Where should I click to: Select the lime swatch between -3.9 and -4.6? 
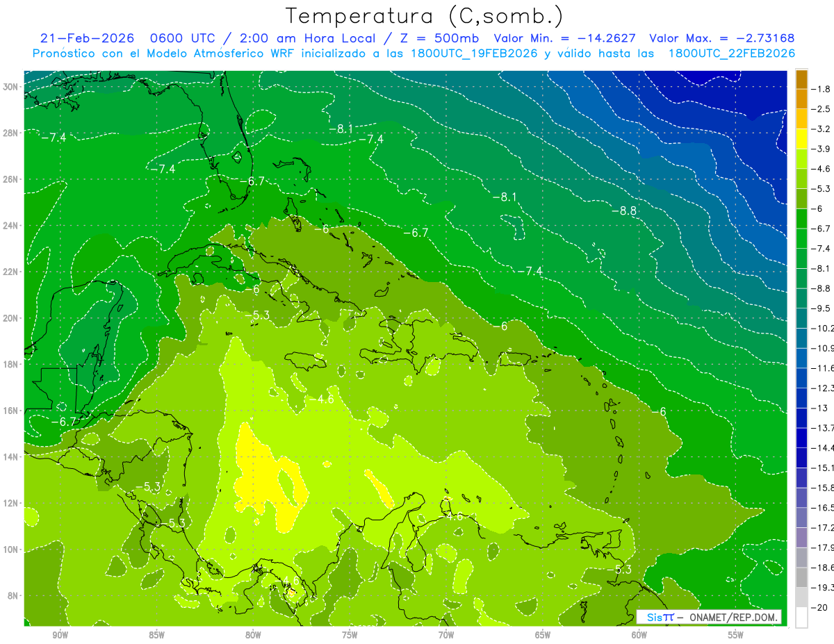(x=801, y=158)
